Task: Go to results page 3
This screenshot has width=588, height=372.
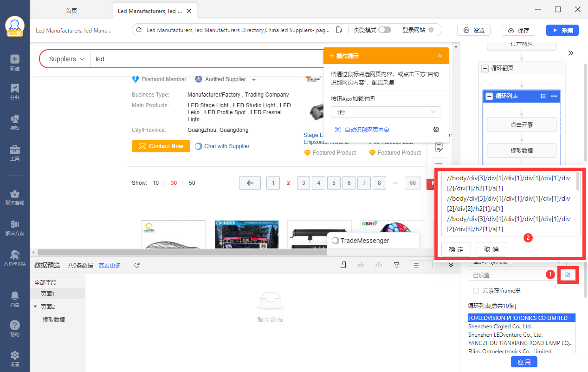Action: point(304,183)
